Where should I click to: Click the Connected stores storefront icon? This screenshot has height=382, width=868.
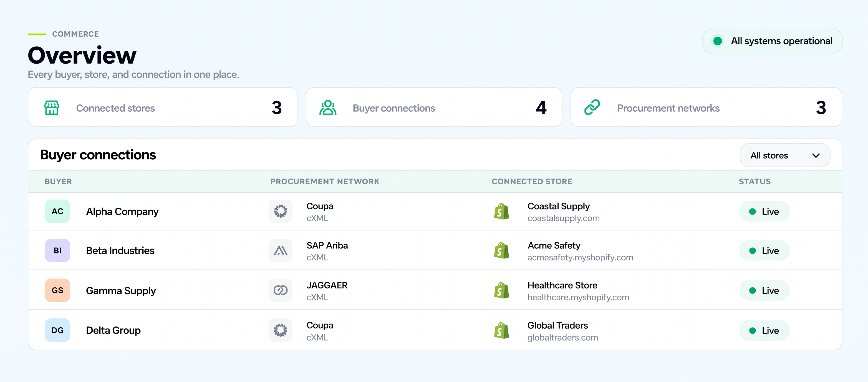[x=52, y=108]
